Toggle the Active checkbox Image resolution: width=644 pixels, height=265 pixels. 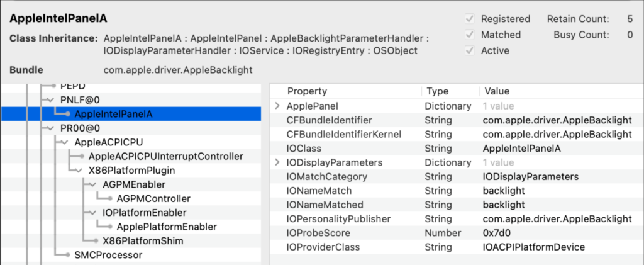[x=470, y=50]
